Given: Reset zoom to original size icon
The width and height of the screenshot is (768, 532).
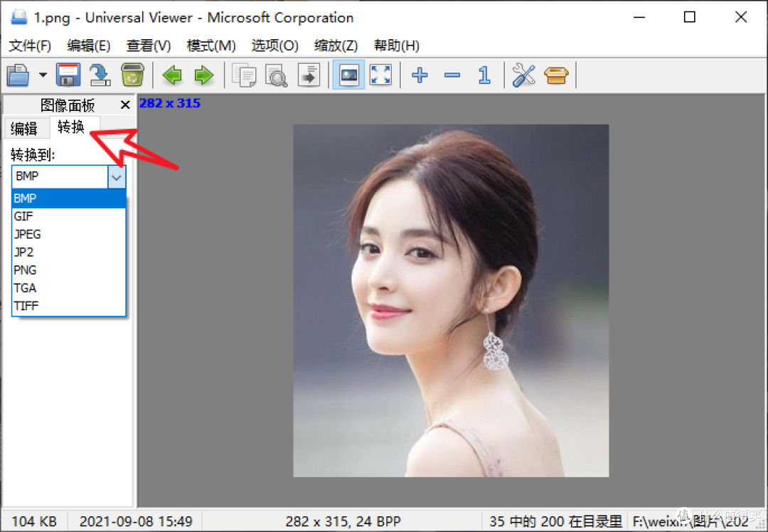Looking at the screenshot, I should coord(484,75).
